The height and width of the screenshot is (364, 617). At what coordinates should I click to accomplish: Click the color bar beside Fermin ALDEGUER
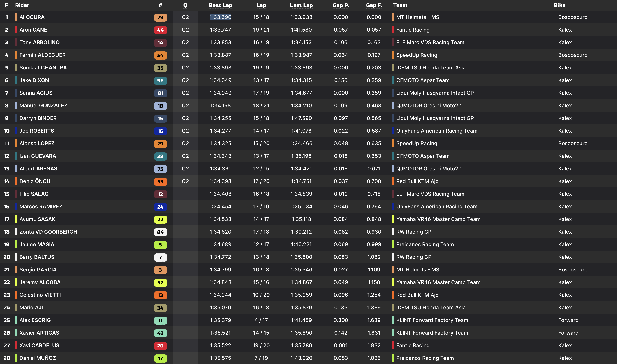tap(16, 55)
